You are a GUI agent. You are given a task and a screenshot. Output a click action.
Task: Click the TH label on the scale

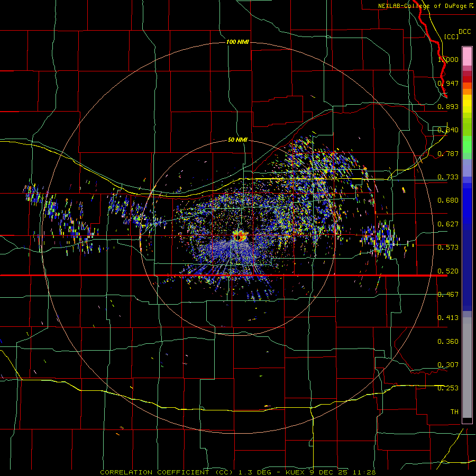click(x=454, y=412)
